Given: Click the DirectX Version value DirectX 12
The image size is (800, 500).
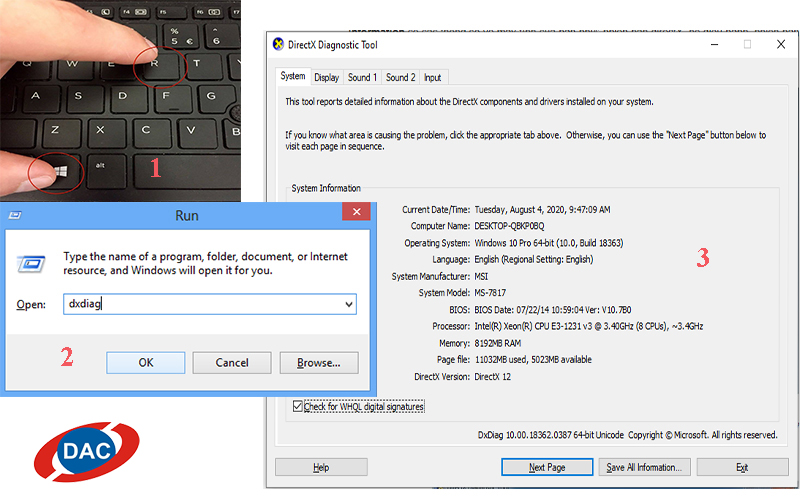Looking at the screenshot, I should (x=492, y=377).
